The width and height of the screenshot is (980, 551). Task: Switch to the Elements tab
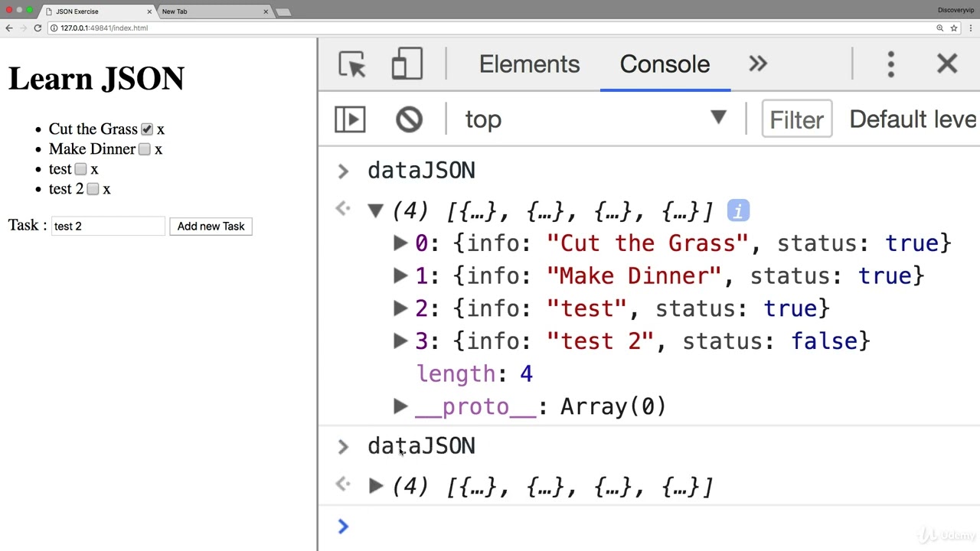coord(529,64)
